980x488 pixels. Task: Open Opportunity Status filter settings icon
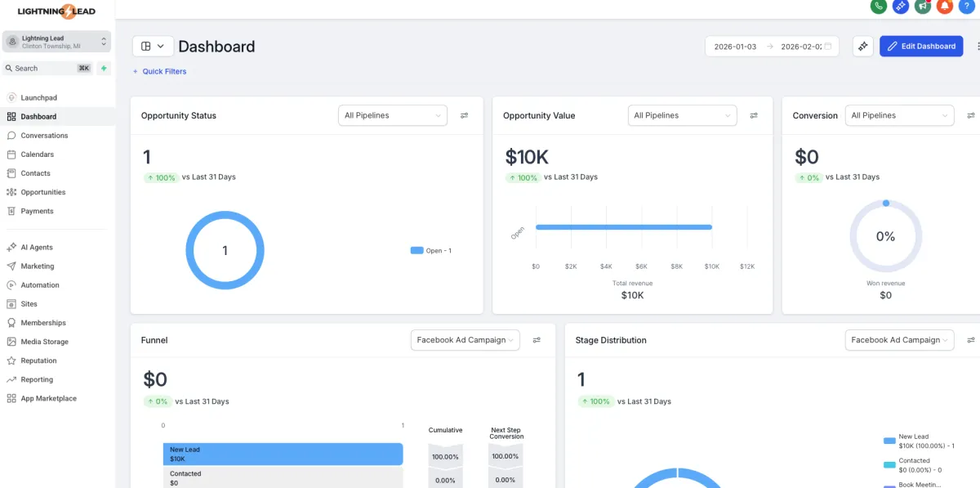[464, 115]
